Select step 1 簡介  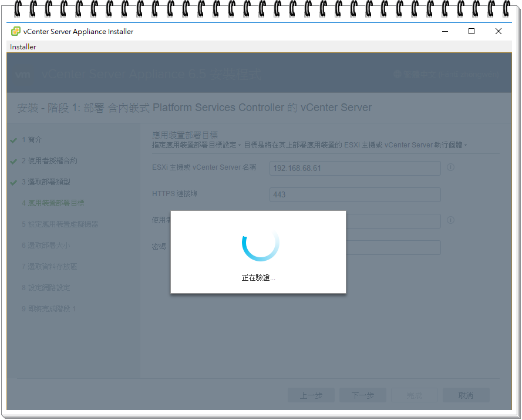click(x=32, y=140)
